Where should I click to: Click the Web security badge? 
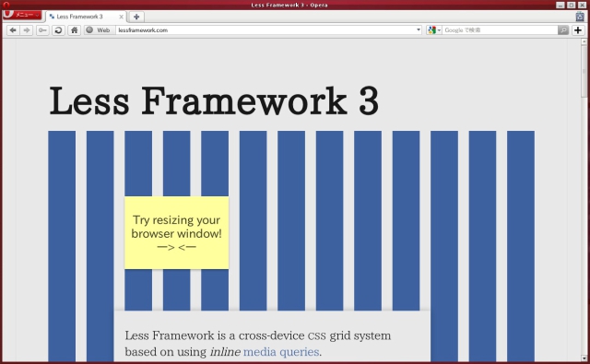pyautogui.click(x=99, y=30)
